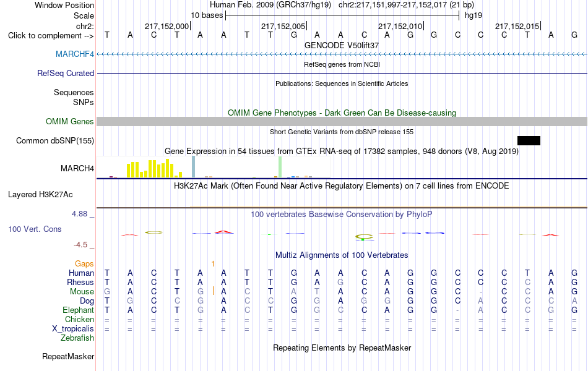Open the Common dbSNP(155) track label
The height and width of the screenshot is (371, 588).
click(x=54, y=140)
